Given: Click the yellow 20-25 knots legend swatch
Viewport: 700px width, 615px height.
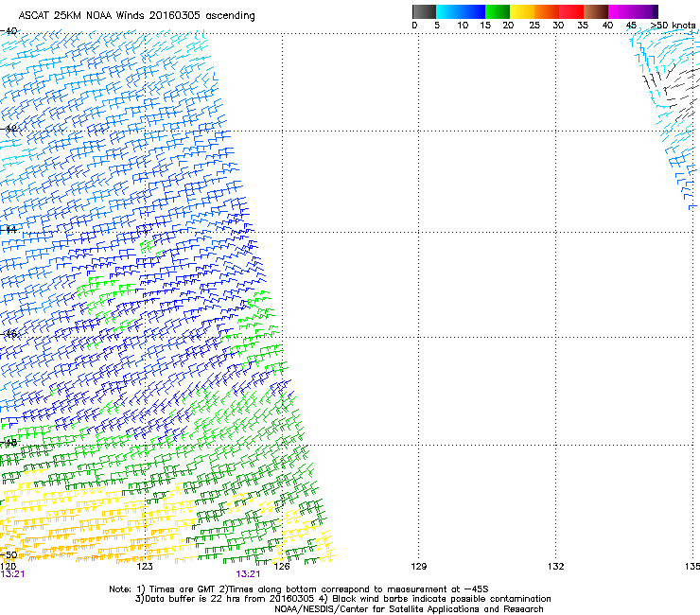Looking at the screenshot, I should 522,11.
